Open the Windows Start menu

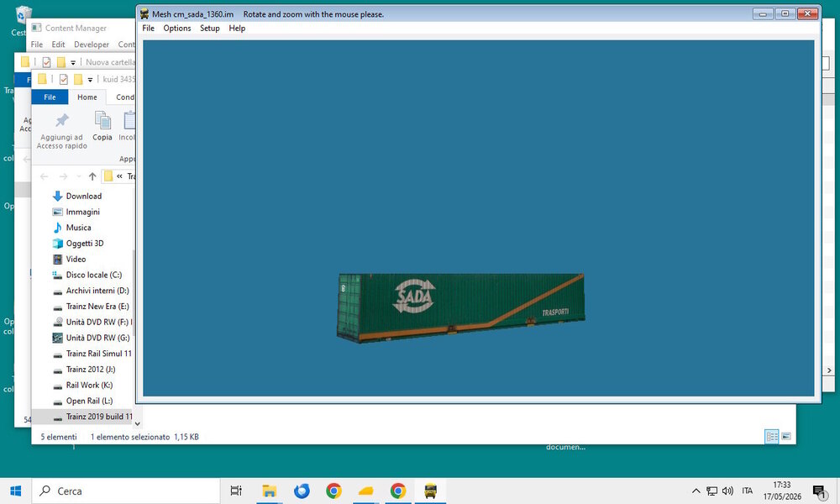click(15, 491)
